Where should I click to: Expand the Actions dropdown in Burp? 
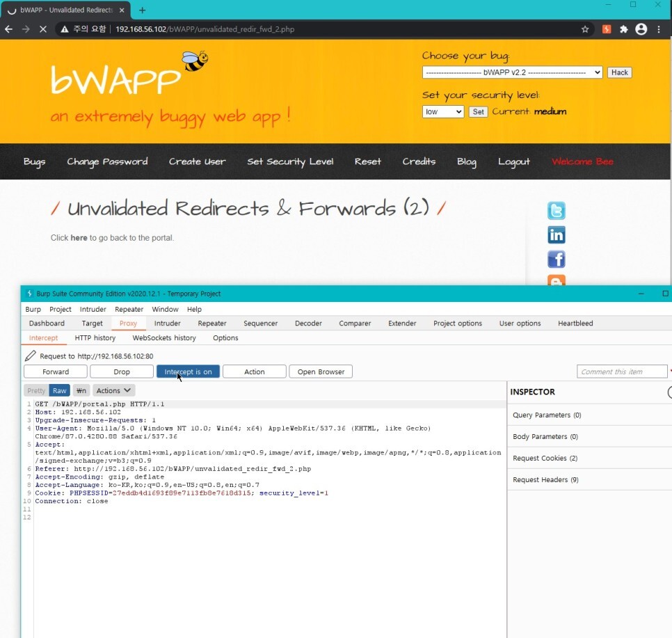[113, 390]
